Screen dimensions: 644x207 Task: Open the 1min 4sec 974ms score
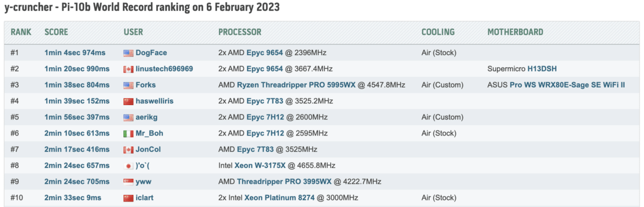[x=75, y=53]
